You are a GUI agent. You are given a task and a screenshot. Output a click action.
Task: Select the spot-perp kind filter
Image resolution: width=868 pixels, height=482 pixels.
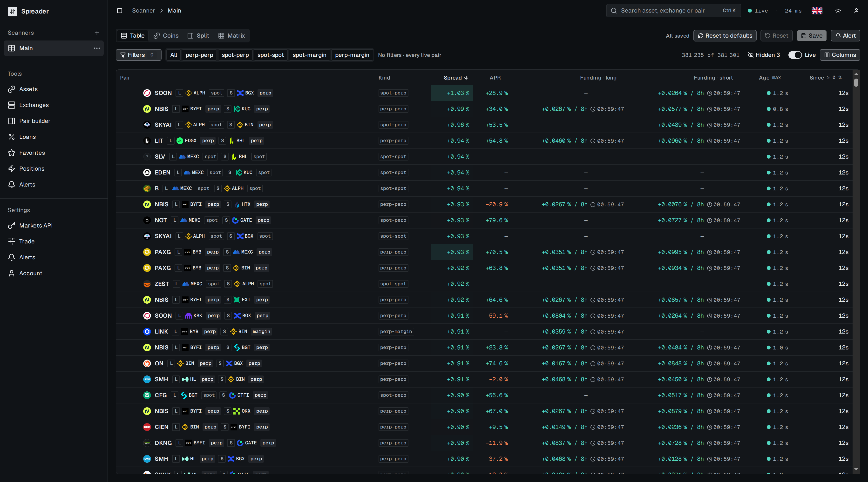(235, 55)
